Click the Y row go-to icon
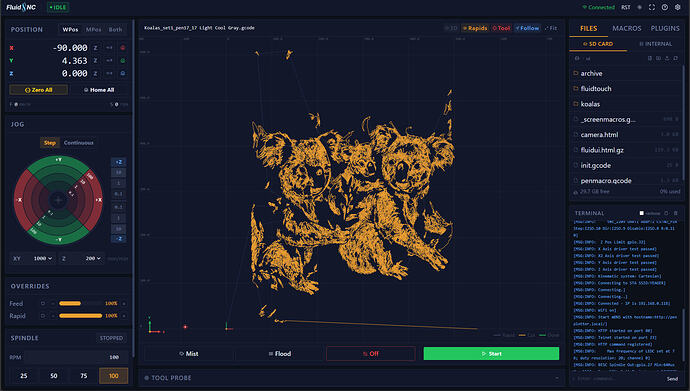The width and height of the screenshot is (690, 391). pos(109,60)
